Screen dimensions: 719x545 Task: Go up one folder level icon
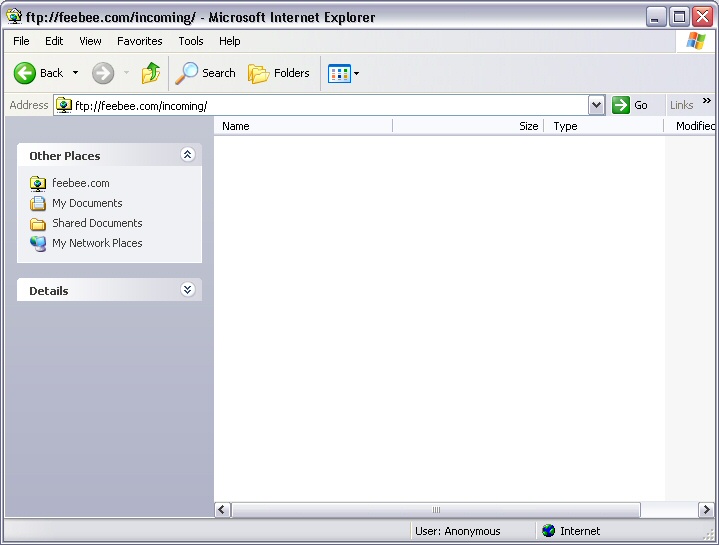(x=150, y=73)
